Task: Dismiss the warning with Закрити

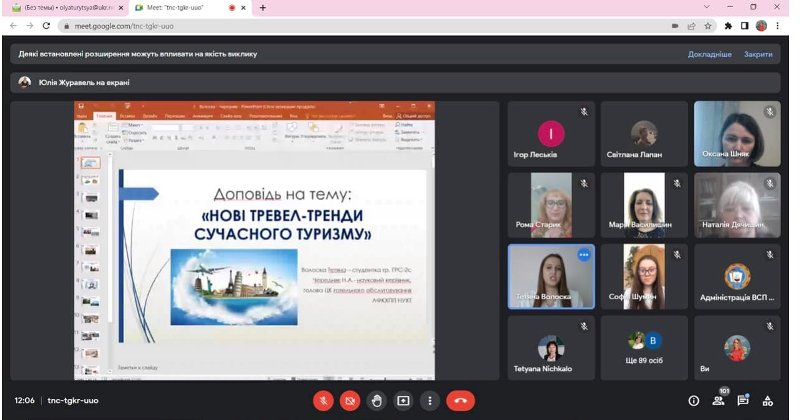Action: [x=758, y=54]
